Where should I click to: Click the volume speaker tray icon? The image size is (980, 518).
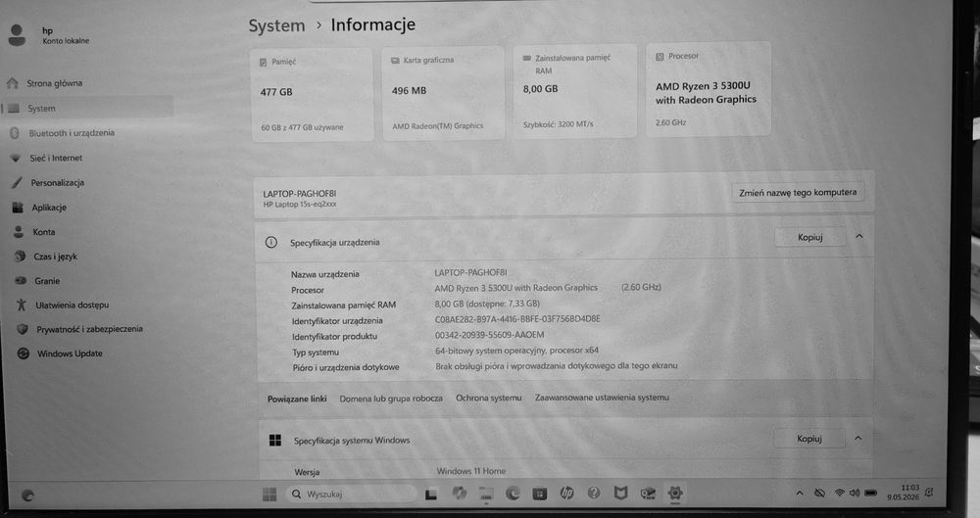pos(855,493)
